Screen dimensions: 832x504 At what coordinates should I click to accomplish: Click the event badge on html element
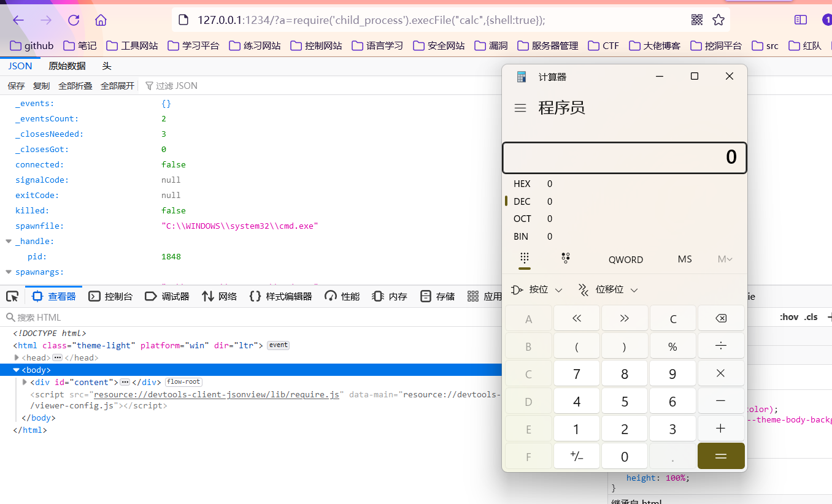click(x=279, y=345)
